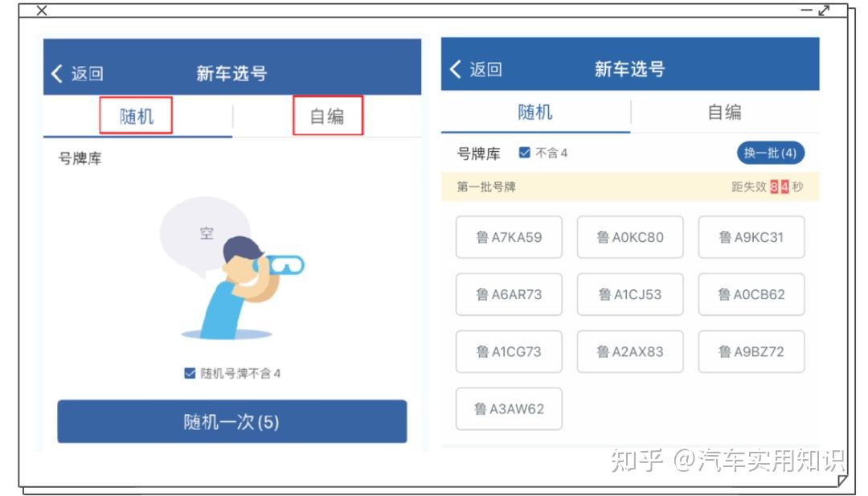Switch to 自编 tab highlighted in red
This screenshot has height=496, width=868.
tap(328, 116)
